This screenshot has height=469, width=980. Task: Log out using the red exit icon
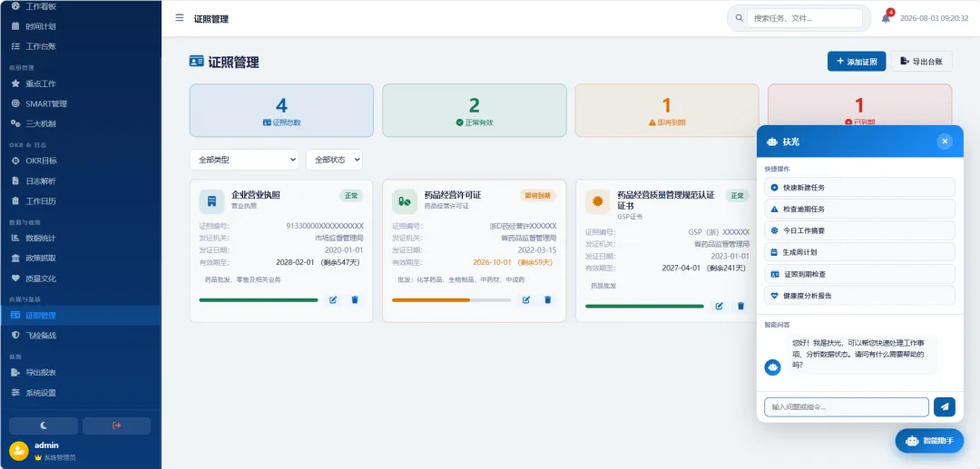[x=116, y=425]
